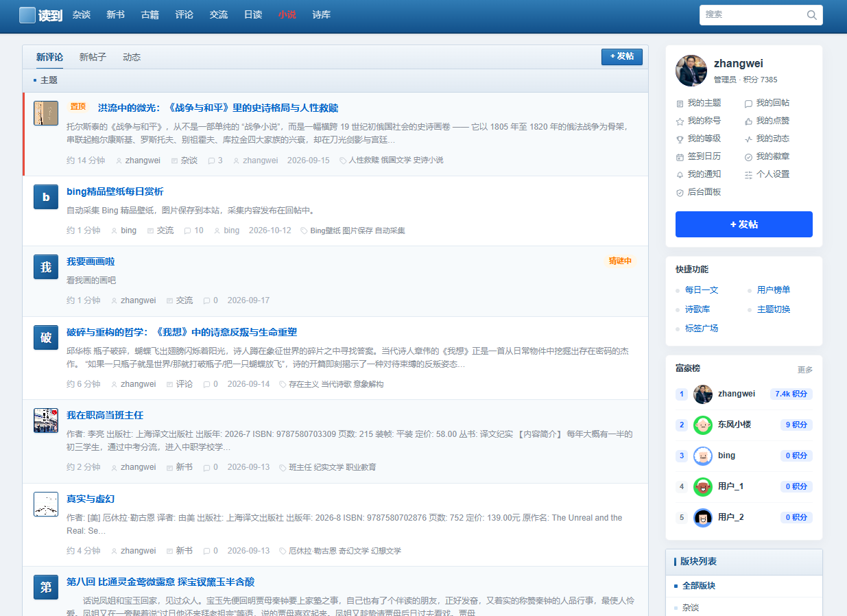847x616 pixels.
Task: Click the Bing壁纸 tag on bing post
Action: 325,230
